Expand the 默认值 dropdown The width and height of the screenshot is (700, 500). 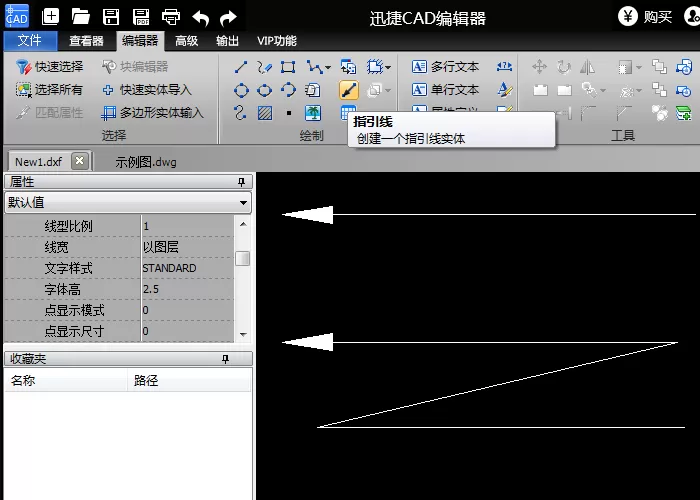243,203
